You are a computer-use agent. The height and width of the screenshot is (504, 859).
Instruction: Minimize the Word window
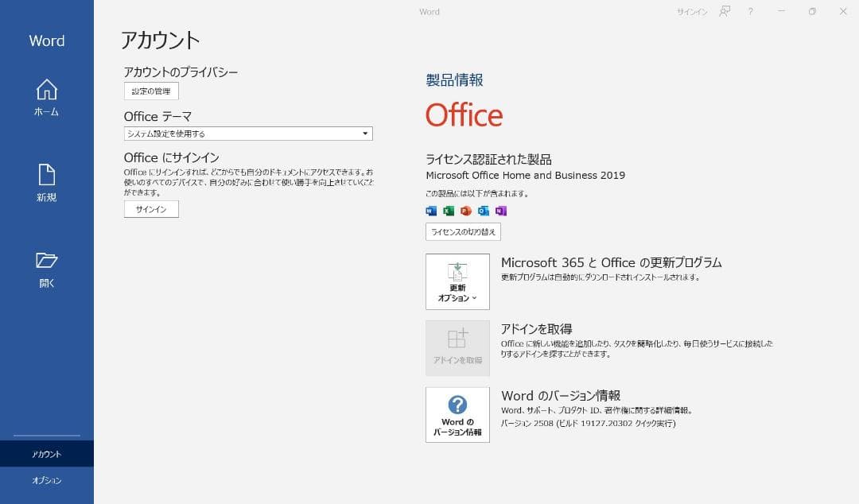pyautogui.click(x=782, y=11)
